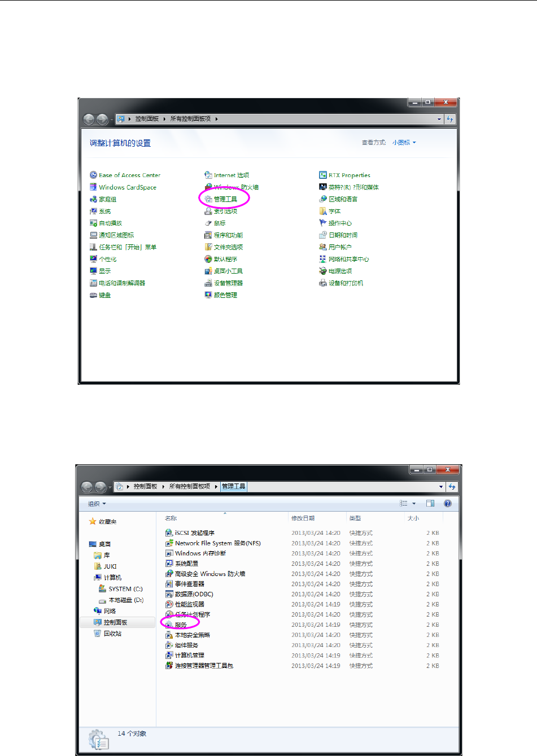Select 回收站 in navigation pane

(x=108, y=634)
